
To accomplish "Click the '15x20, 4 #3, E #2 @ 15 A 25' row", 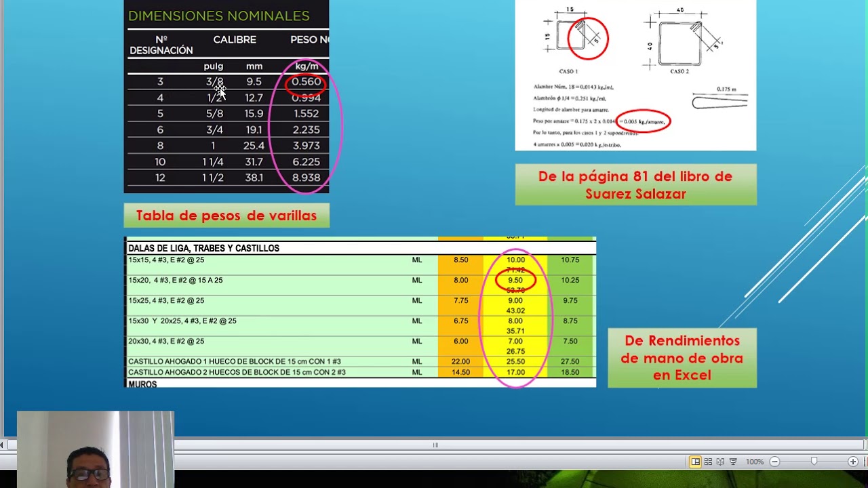I will (x=176, y=280).
